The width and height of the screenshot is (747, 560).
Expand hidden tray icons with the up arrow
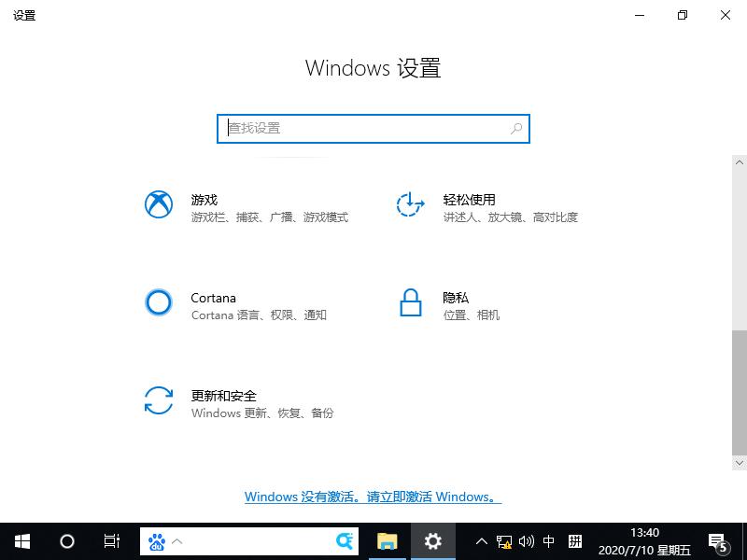click(x=481, y=541)
